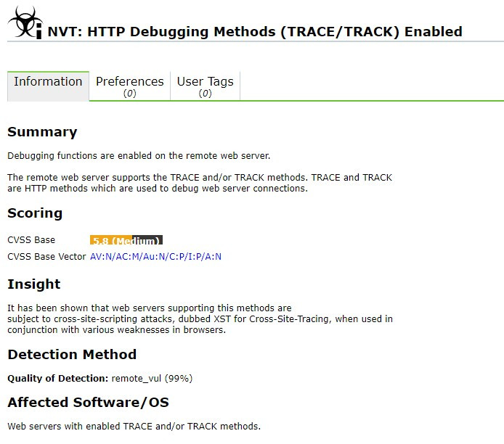Click the NVT page title text
The image size is (504, 444).
255,32
